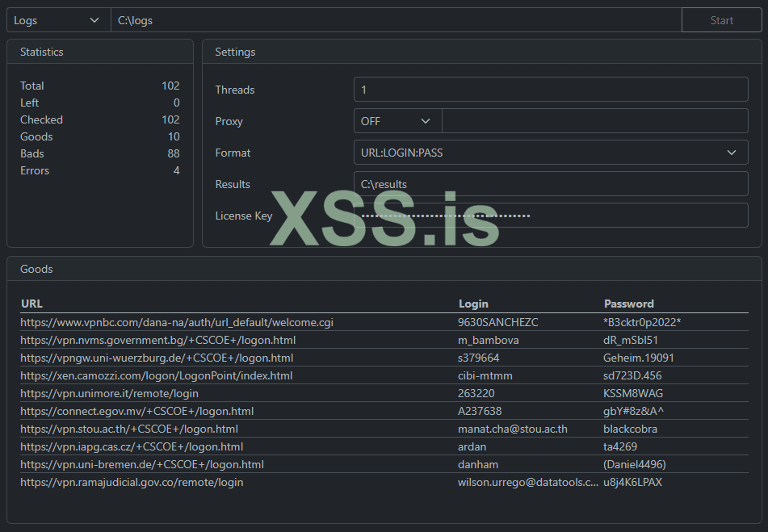Click the URL column header in Goods
Screen dimensions: 768x532
tap(31, 304)
